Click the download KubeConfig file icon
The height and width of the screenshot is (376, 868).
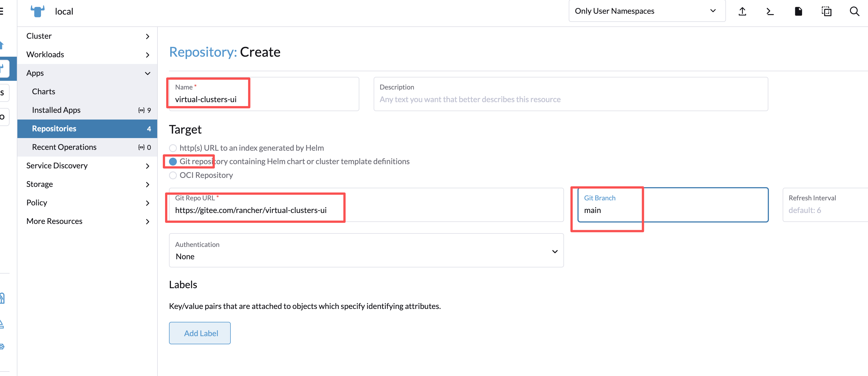(798, 12)
